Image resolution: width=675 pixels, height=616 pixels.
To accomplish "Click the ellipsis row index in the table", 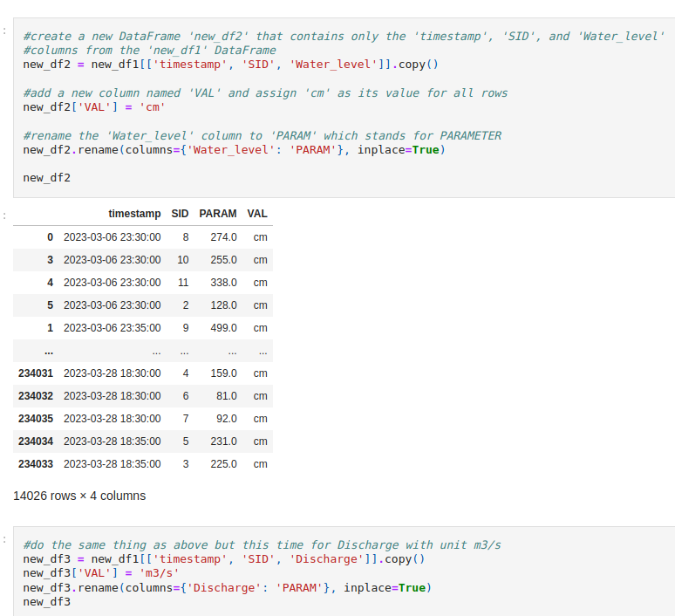I will click(x=49, y=351).
